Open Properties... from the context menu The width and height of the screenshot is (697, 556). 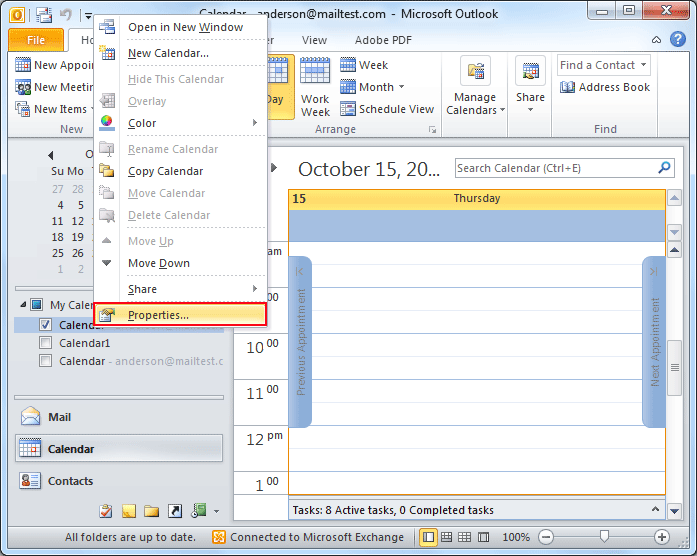click(180, 315)
